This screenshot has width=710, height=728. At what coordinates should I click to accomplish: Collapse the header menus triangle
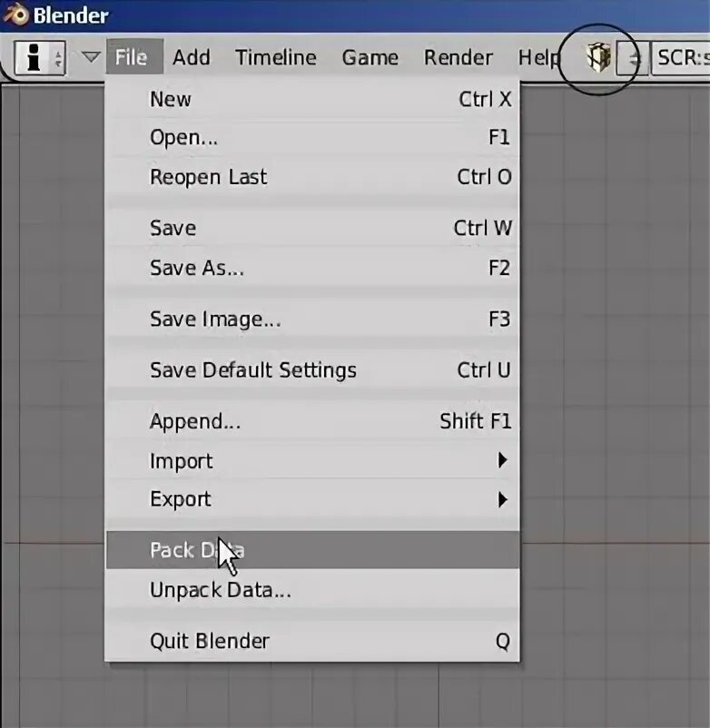tap(91, 57)
